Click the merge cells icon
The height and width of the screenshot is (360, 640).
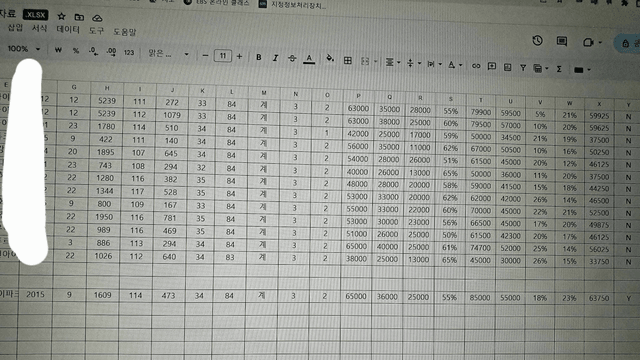click(365, 61)
